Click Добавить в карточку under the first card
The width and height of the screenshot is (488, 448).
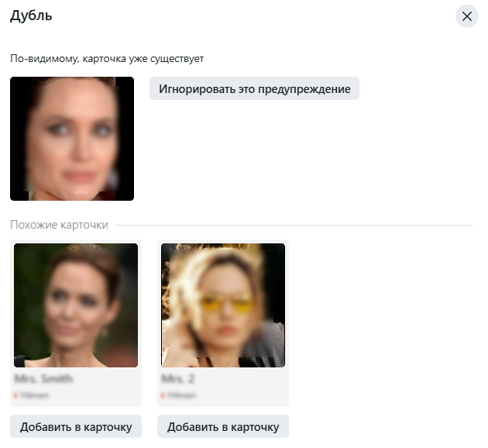(x=76, y=426)
